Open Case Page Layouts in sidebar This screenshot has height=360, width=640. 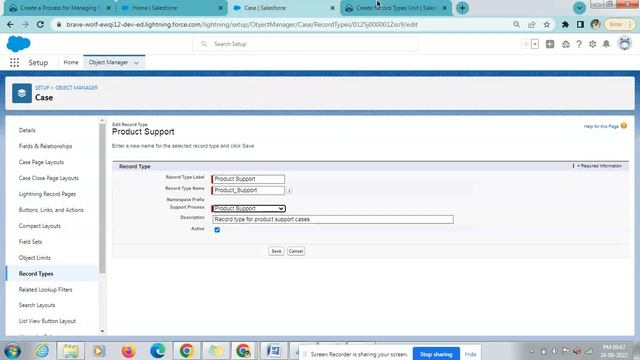pos(41,162)
